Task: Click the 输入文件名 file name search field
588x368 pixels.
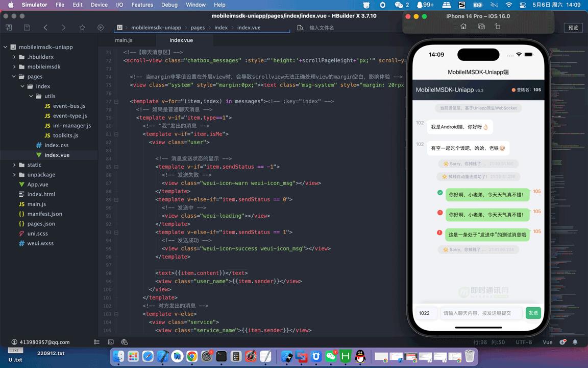Action: [x=322, y=28]
